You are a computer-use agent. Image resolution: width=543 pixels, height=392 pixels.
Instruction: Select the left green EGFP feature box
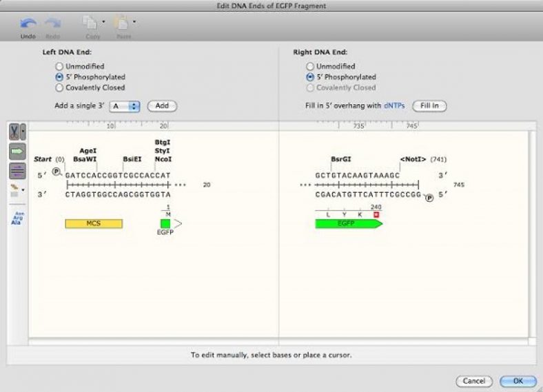point(165,224)
